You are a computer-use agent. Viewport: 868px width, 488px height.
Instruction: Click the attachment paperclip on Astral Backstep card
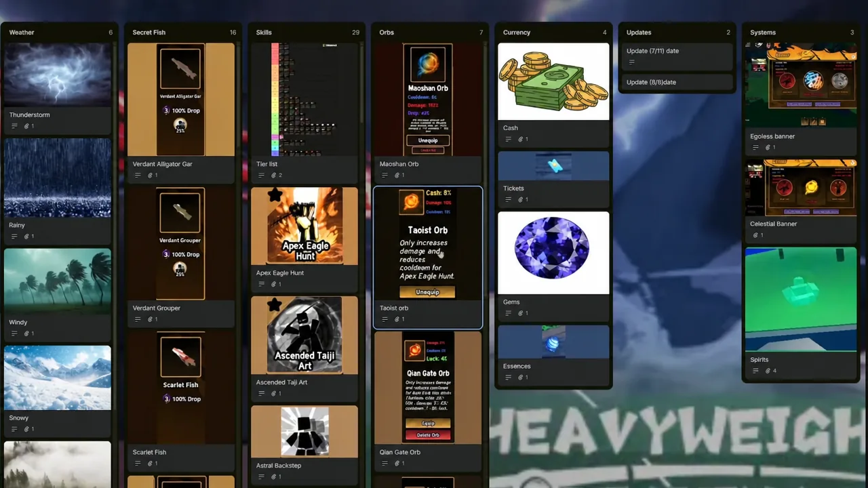pos(274,476)
